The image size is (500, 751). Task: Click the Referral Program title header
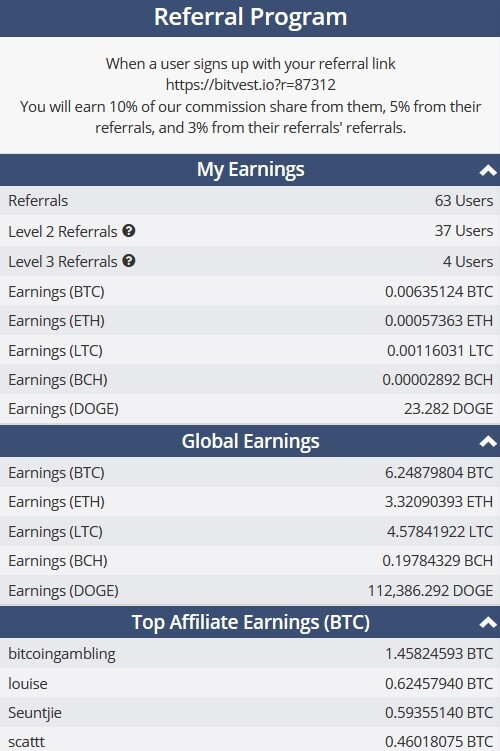(x=250, y=17)
